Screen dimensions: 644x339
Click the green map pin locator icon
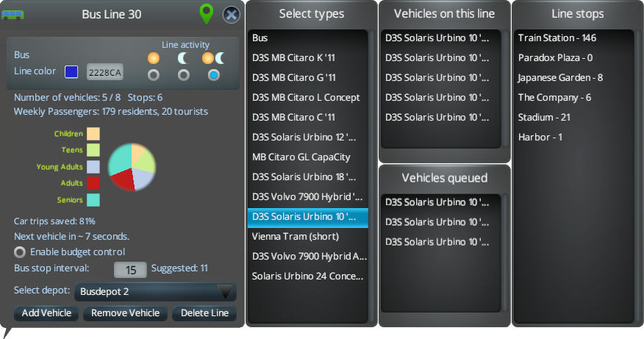click(207, 13)
